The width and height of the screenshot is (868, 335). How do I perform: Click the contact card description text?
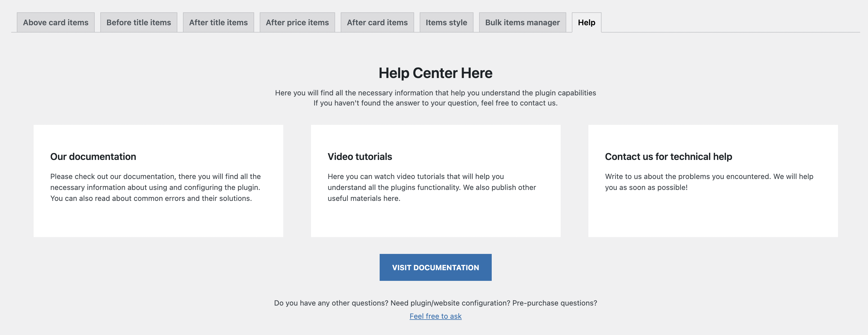[709, 182]
